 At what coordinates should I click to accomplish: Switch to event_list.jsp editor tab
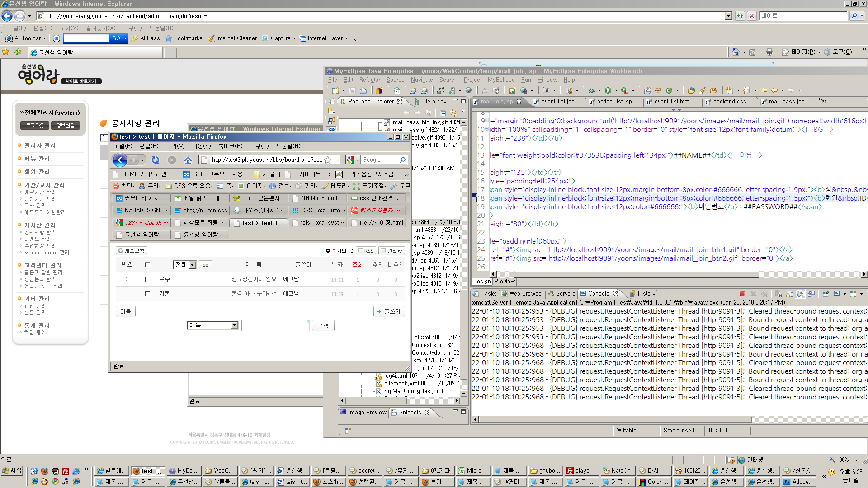(x=557, y=102)
